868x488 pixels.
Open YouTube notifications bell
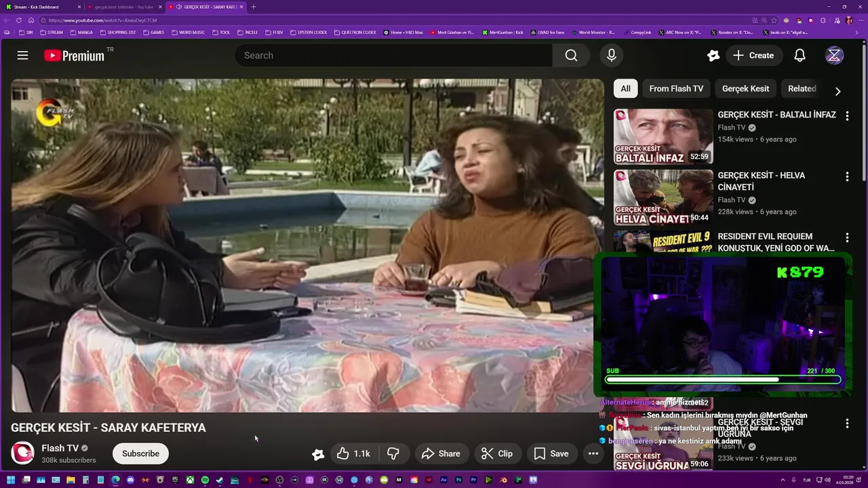coord(800,56)
